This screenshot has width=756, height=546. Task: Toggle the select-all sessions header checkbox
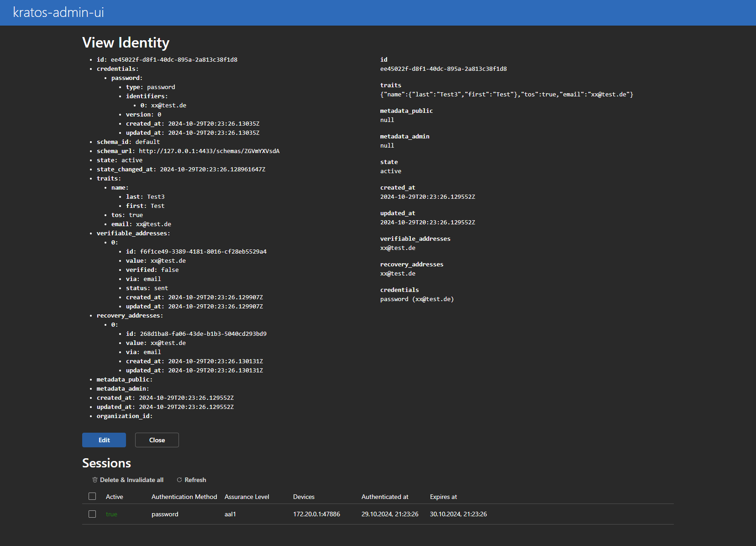coord(92,496)
